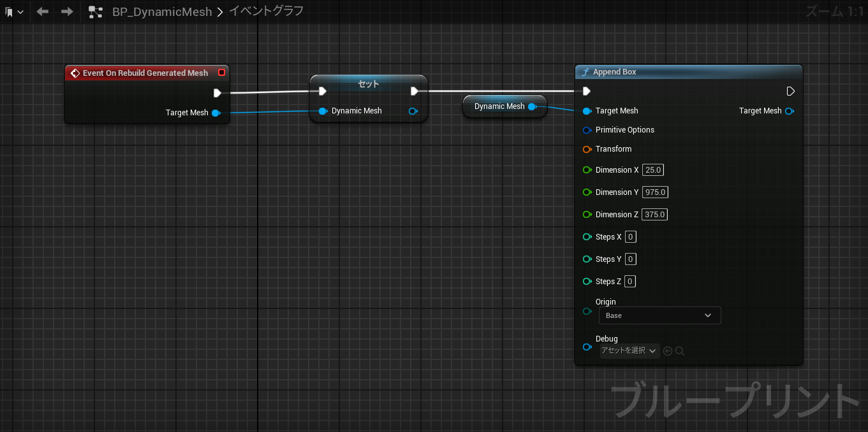Click the back navigation arrow
The width and height of the screenshot is (868, 432).
(x=42, y=11)
